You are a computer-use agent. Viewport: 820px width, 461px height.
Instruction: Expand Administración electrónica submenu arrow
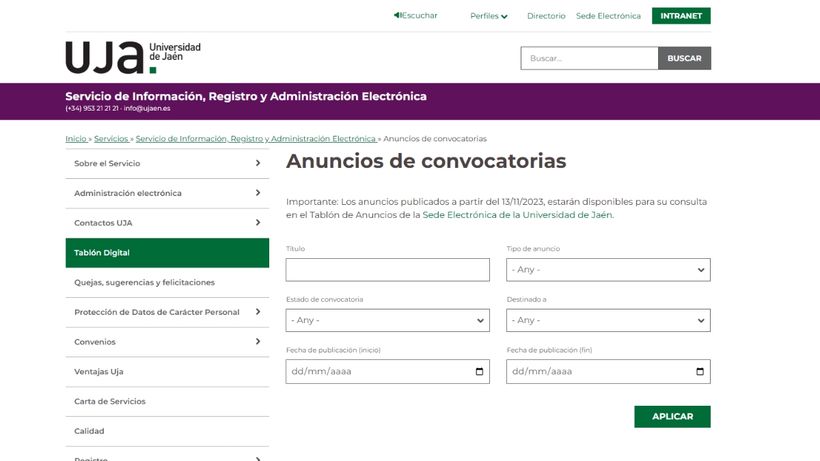(257, 193)
